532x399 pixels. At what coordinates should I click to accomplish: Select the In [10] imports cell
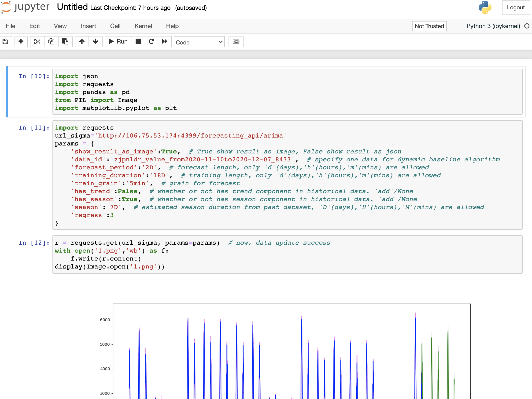pos(287,92)
